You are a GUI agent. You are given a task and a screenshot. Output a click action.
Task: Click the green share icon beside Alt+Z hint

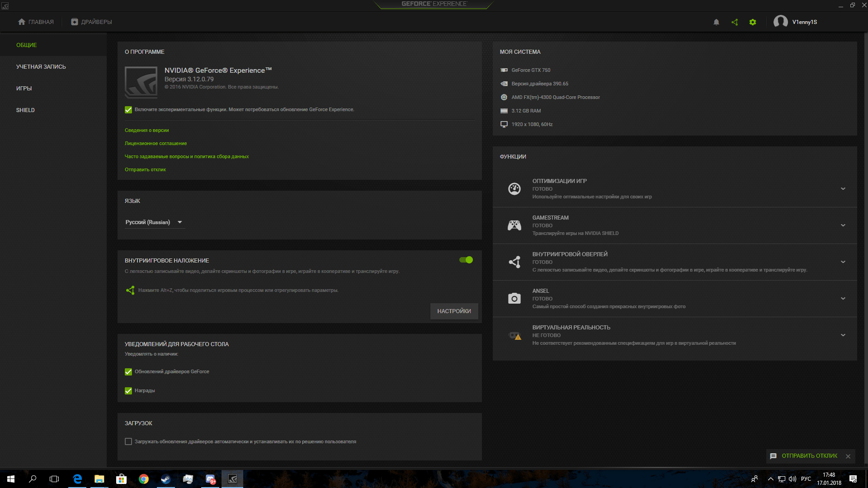click(130, 290)
